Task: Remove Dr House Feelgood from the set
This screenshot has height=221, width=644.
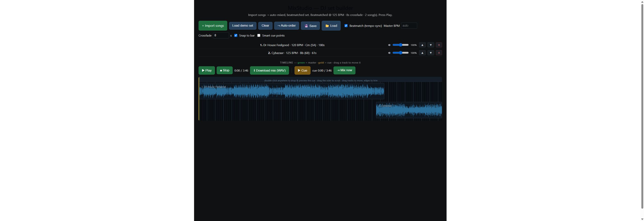Action: coord(439,45)
